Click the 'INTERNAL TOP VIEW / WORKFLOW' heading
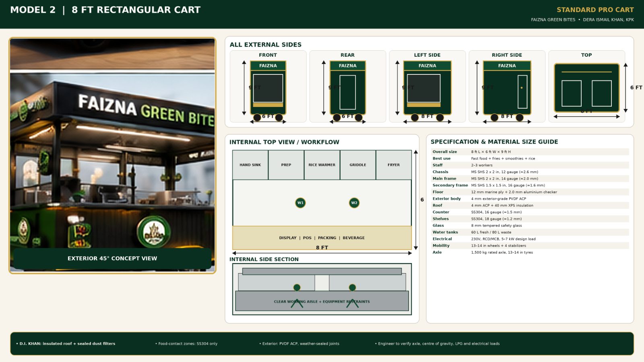The height and width of the screenshot is (362, 644). 284,142
